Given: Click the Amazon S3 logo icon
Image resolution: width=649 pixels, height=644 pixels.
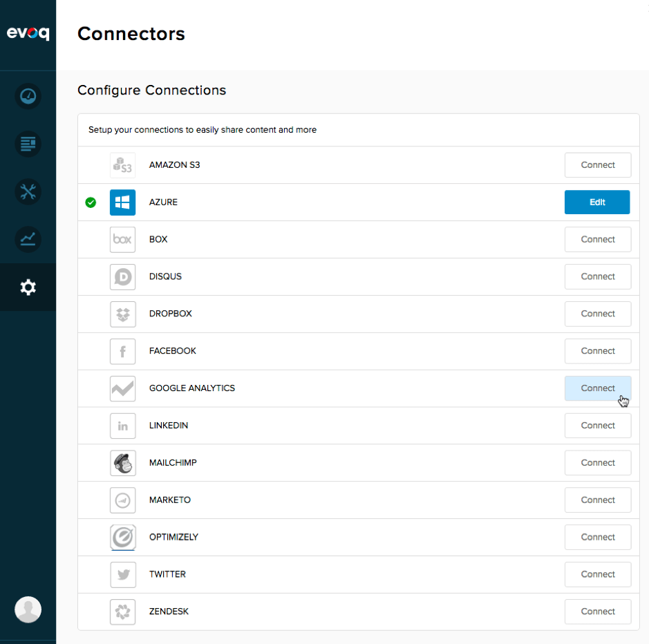Looking at the screenshot, I should coord(122,165).
